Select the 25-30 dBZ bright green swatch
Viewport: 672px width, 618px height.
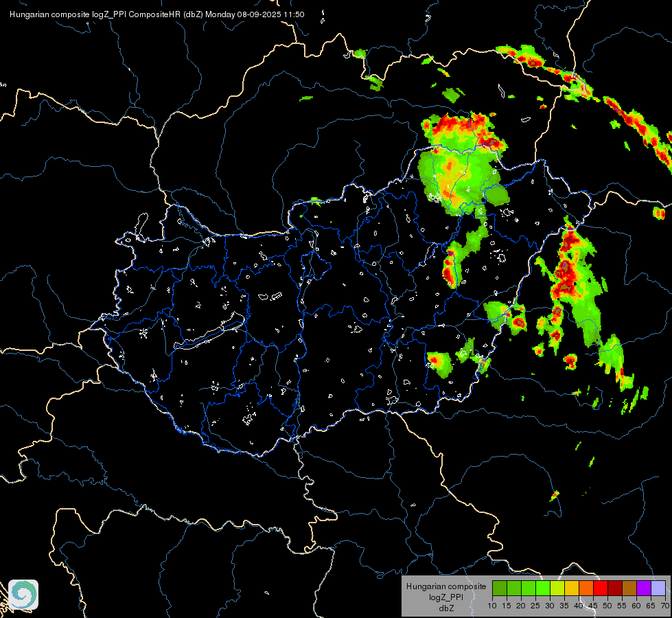pyautogui.click(x=543, y=588)
